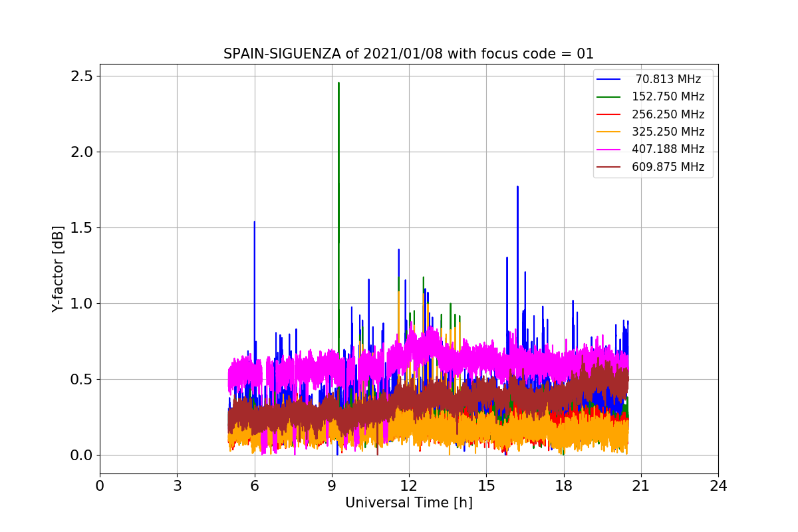The image size is (798, 532).
Task: Click the y-axis tick label 0.5
Action: (81, 380)
